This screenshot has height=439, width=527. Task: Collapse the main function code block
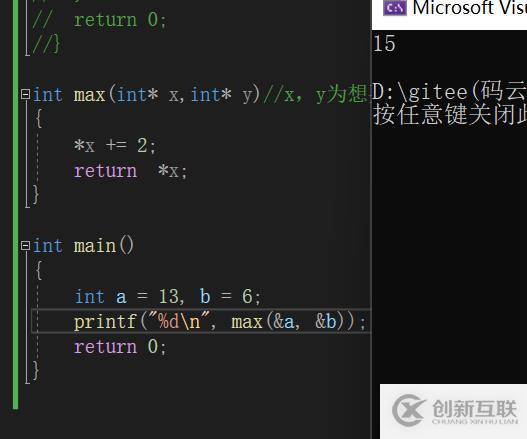click(x=25, y=246)
